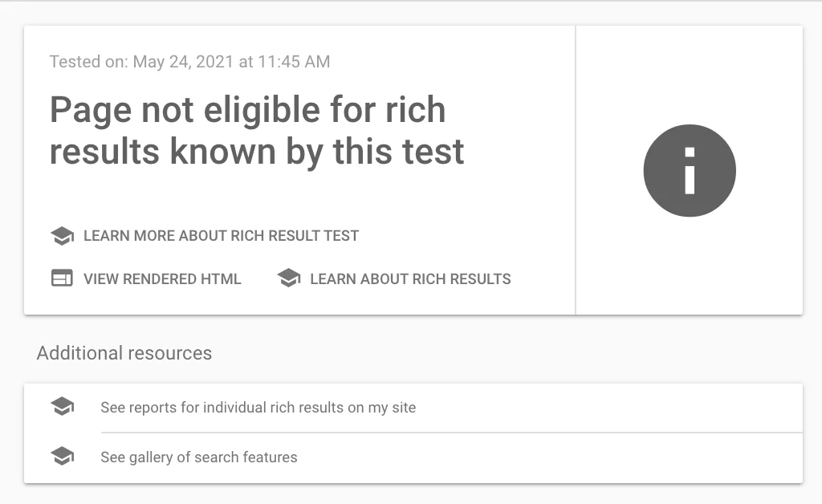Click the vertical divider beside the info icon panel
Screen dimensions: 822x504
[x=576, y=170]
